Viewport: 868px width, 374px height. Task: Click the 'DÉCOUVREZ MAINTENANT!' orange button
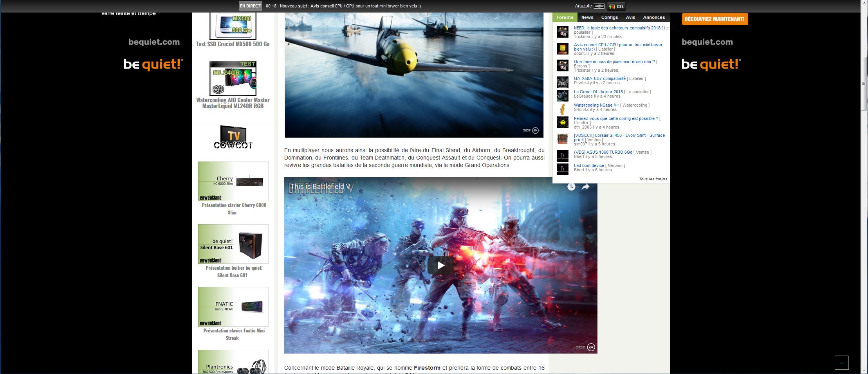(715, 19)
